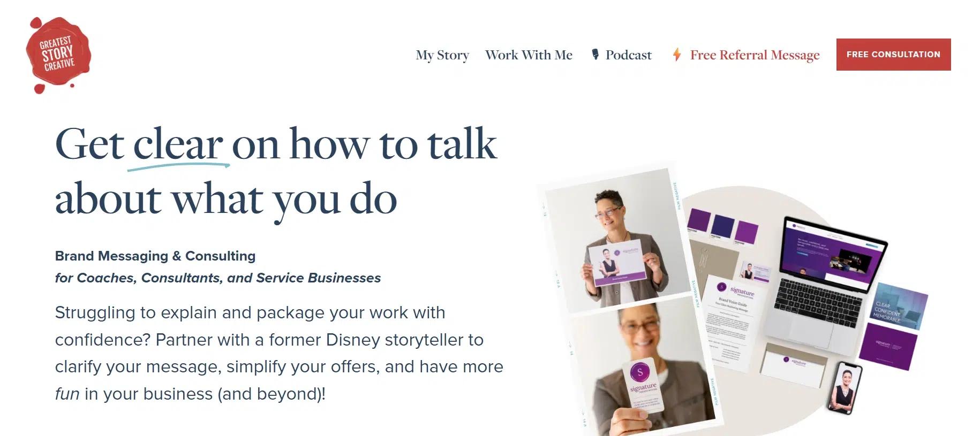Select the headline 'Get clear on how to talk'
Image resolution: width=980 pixels, height=436 pixels.
[x=276, y=144]
